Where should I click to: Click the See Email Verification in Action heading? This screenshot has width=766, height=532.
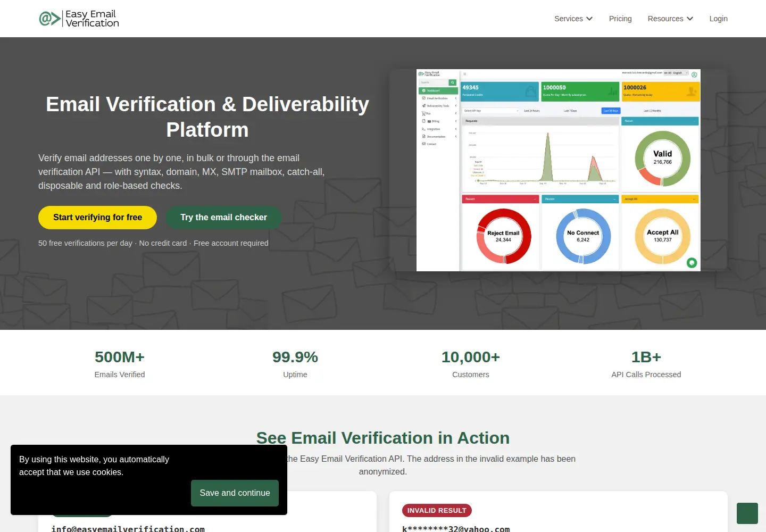[x=383, y=438]
